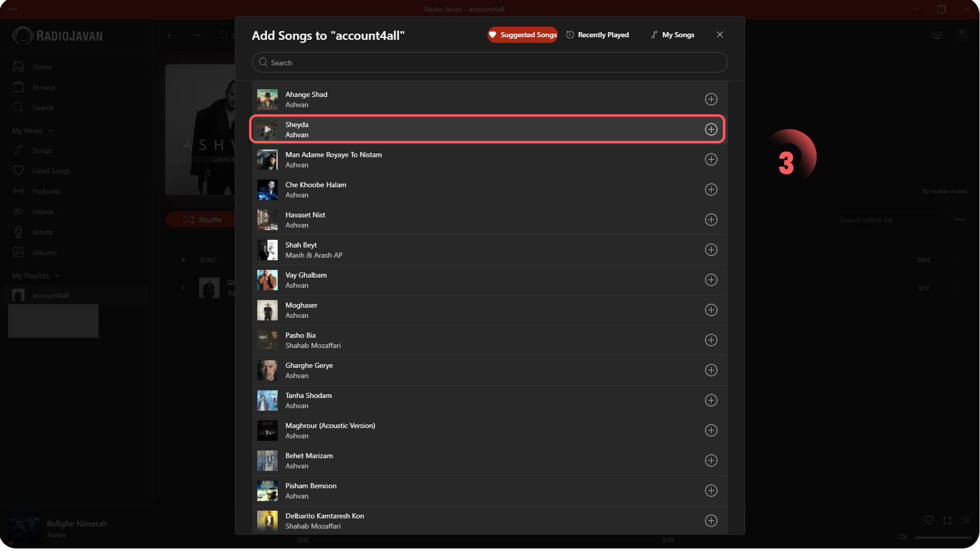Viewport: 980px width, 551px height.
Task: Open the account4all playlist in sidebar
Action: click(x=76, y=295)
